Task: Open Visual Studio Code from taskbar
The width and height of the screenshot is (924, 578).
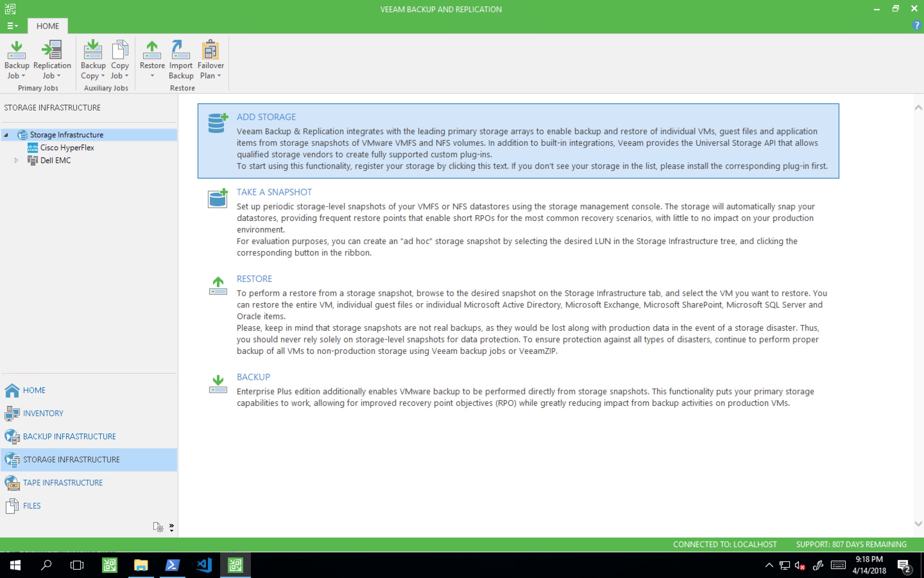Action: 204,565
